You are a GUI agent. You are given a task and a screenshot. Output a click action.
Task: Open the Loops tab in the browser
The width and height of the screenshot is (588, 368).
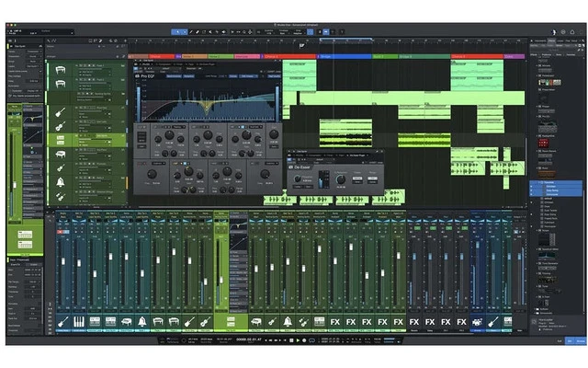click(560, 40)
